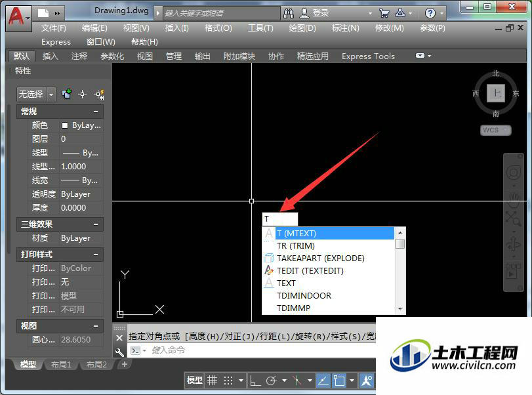Screen dimensions: 532x395
Task: Open the 文件(F) menu
Action: [x=54, y=28]
